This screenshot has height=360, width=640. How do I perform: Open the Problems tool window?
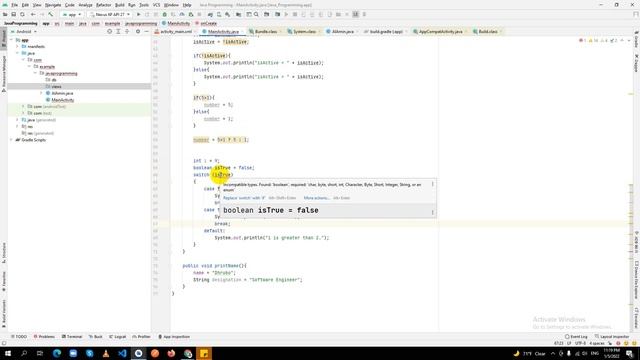pos(44,337)
